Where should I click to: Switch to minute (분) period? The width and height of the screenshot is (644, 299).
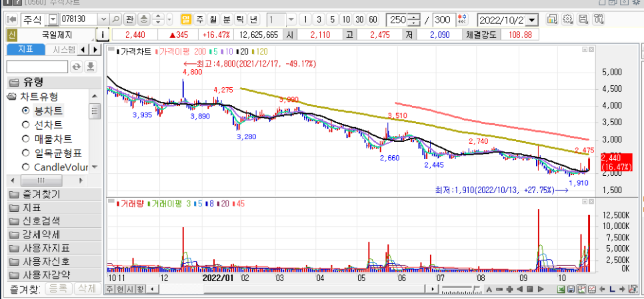coord(227,19)
